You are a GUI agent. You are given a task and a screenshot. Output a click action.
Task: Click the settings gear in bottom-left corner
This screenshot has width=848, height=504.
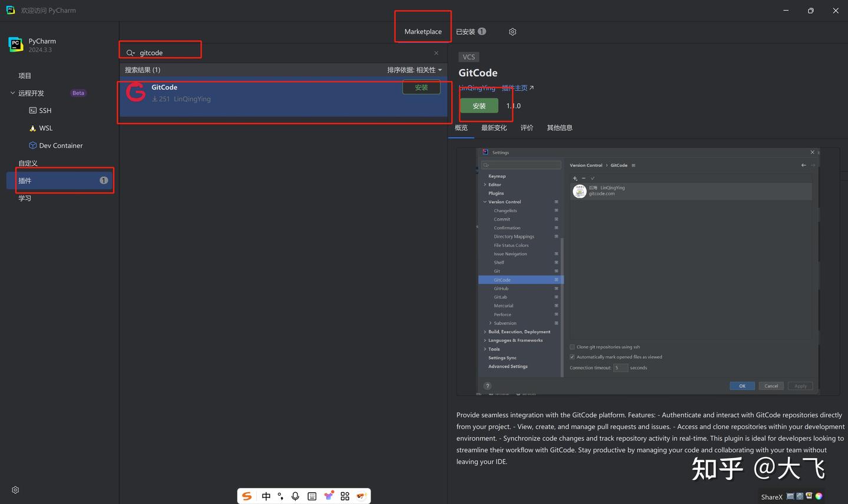15,489
